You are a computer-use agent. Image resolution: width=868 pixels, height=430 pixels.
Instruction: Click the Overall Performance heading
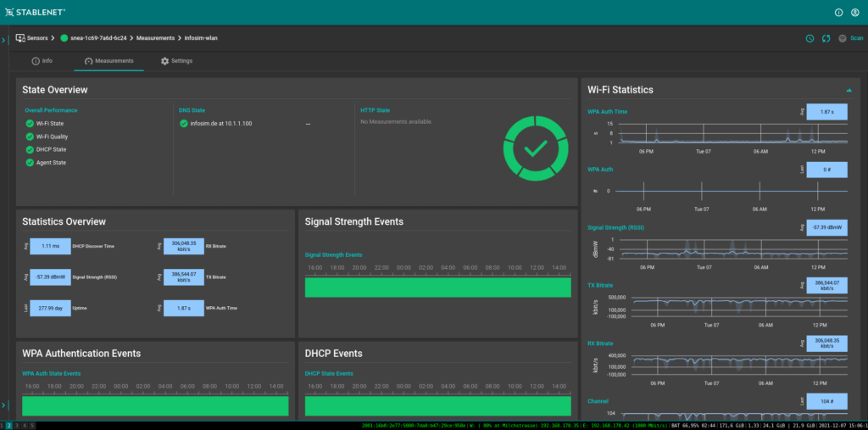tap(51, 110)
